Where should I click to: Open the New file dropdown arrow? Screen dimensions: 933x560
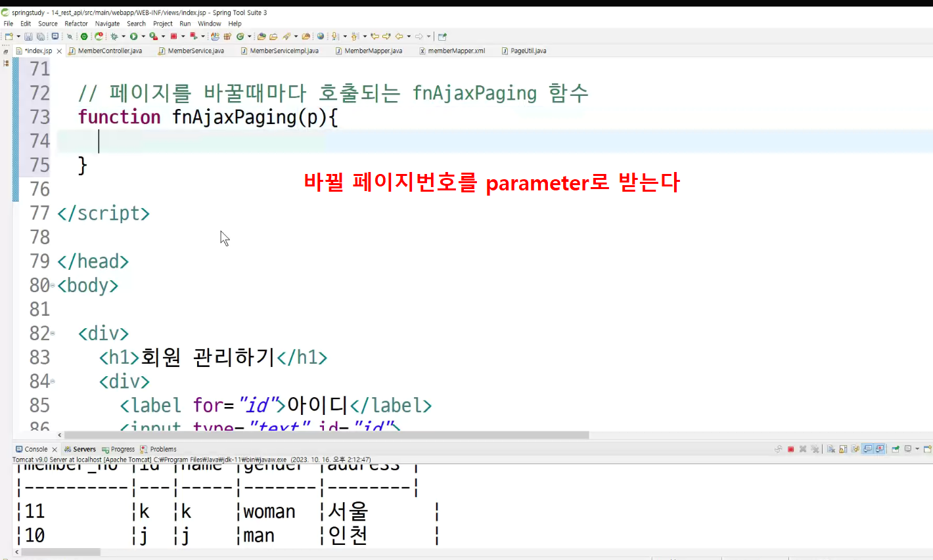[18, 36]
